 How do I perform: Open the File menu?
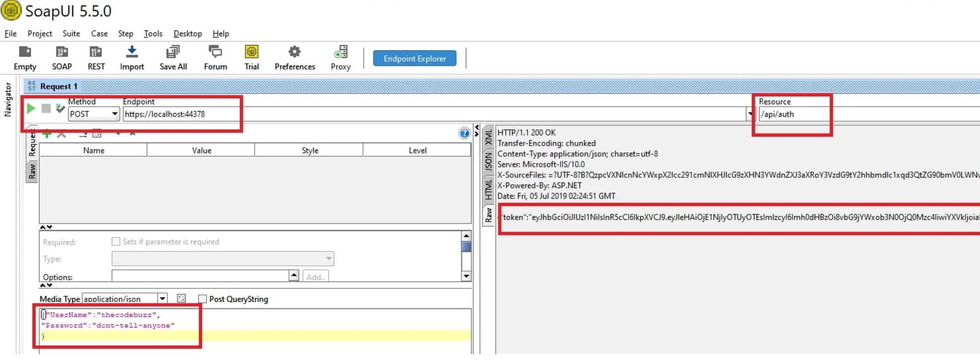(11, 34)
